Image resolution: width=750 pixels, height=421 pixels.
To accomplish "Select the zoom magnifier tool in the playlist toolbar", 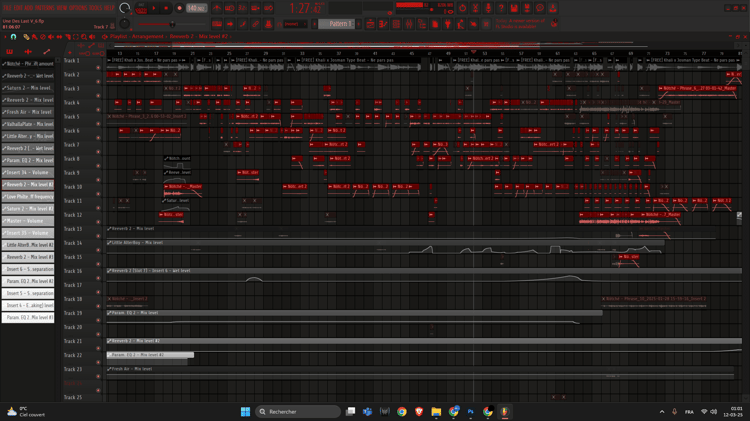I will tap(84, 37).
